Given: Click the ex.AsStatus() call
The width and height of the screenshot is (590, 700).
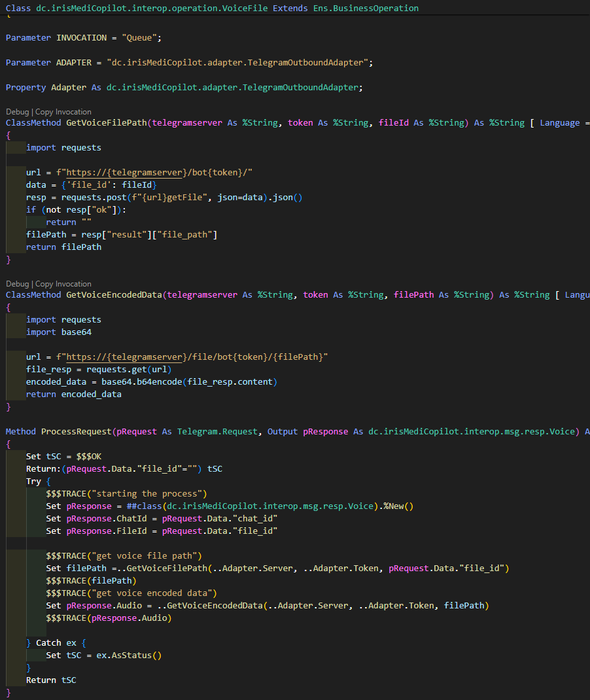Looking at the screenshot, I should (129, 656).
